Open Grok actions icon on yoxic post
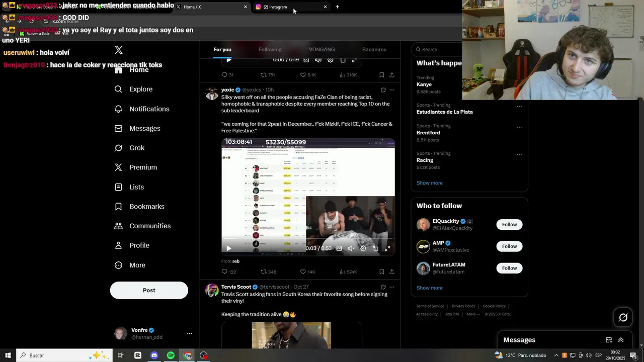 [383, 90]
